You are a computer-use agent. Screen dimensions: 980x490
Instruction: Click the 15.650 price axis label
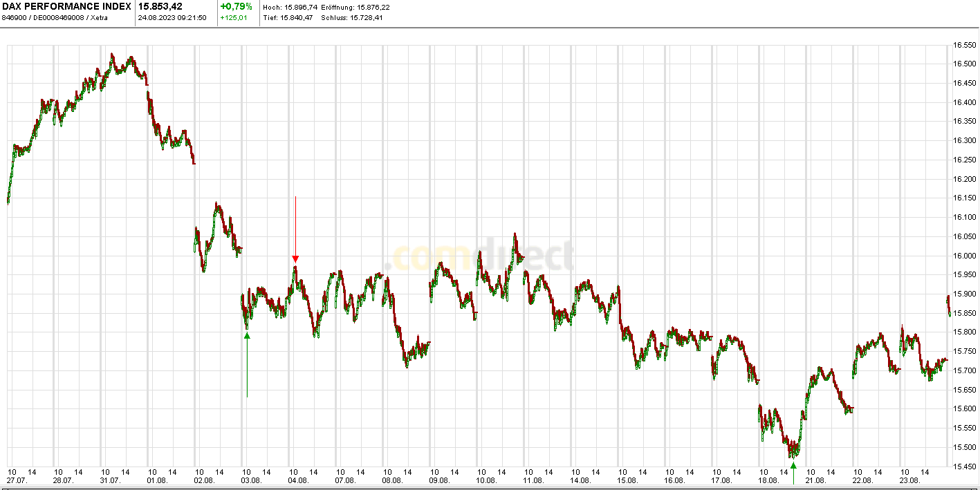click(x=964, y=390)
